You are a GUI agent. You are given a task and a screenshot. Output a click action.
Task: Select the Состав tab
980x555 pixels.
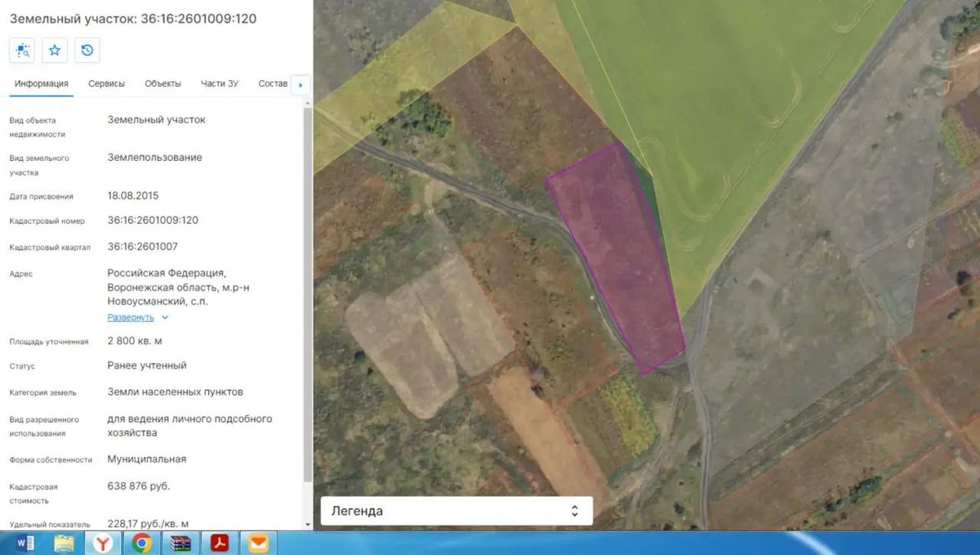pyautogui.click(x=273, y=83)
